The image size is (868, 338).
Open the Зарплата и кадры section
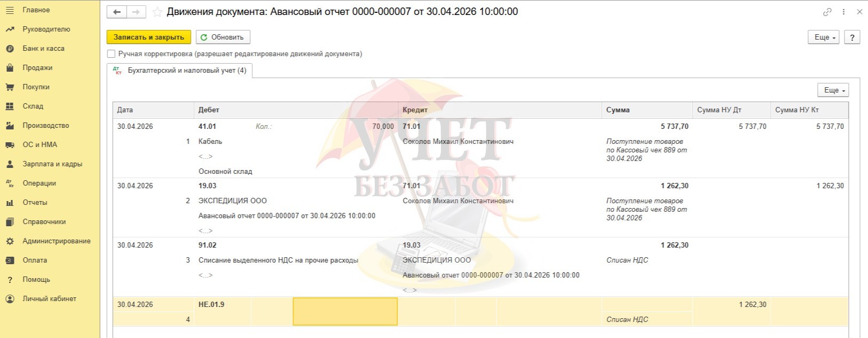tap(52, 164)
